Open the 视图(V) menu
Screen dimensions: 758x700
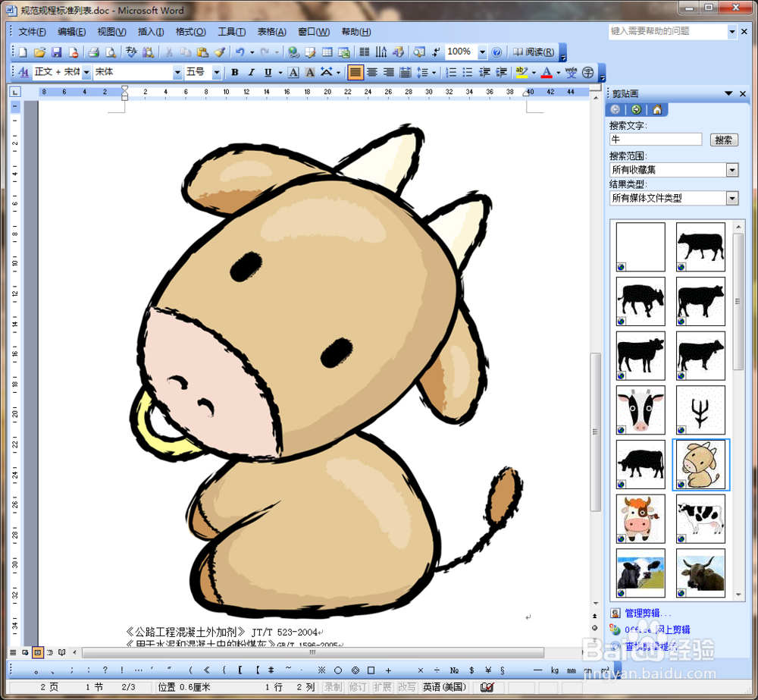pyautogui.click(x=111, y=32)
